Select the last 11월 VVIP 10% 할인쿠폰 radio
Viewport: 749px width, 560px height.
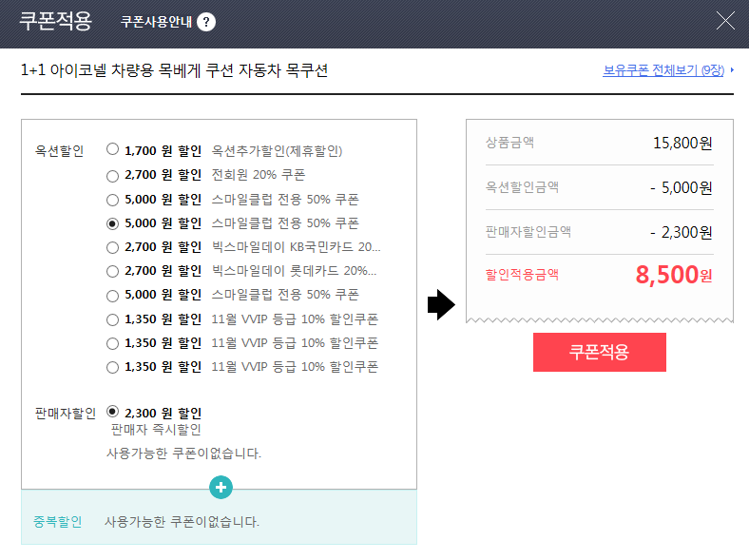(x=113, y=367)
